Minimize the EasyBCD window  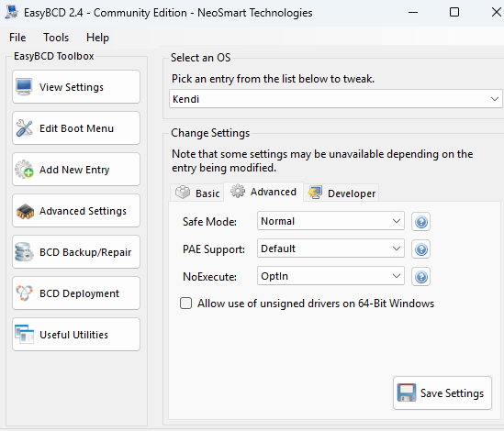[413, 13]
